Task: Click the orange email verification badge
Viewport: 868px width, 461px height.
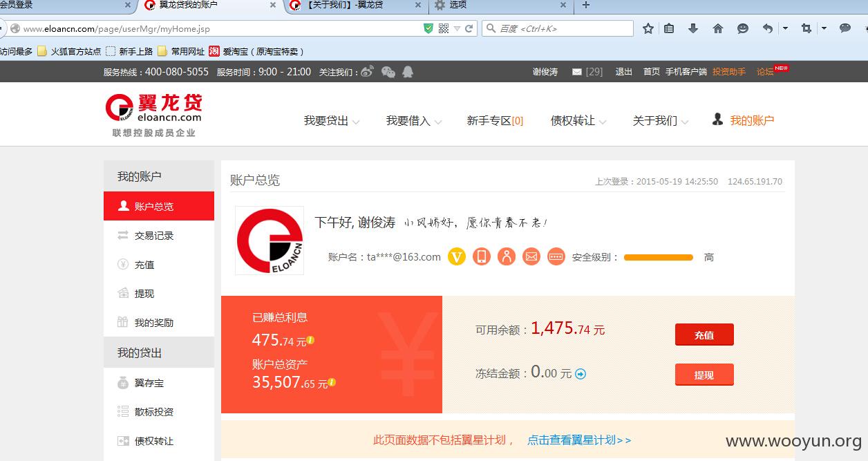Action: (531, 257)
